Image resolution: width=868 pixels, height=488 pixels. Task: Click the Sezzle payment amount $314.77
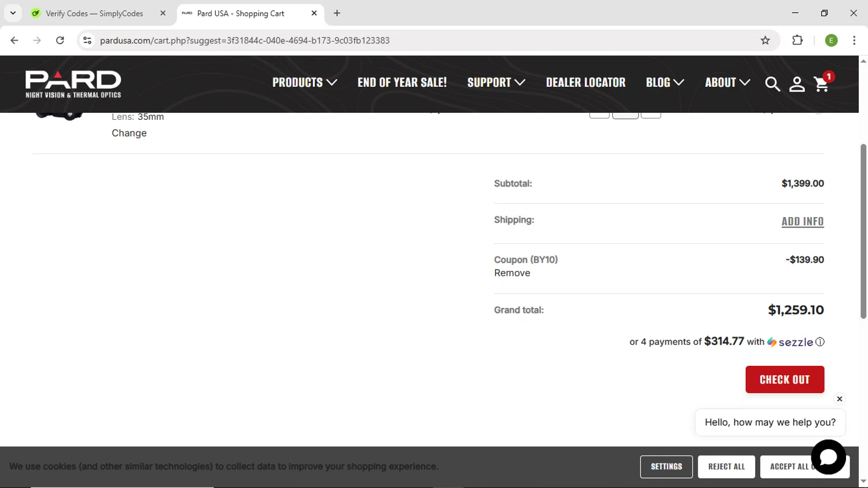coord(724,341)
